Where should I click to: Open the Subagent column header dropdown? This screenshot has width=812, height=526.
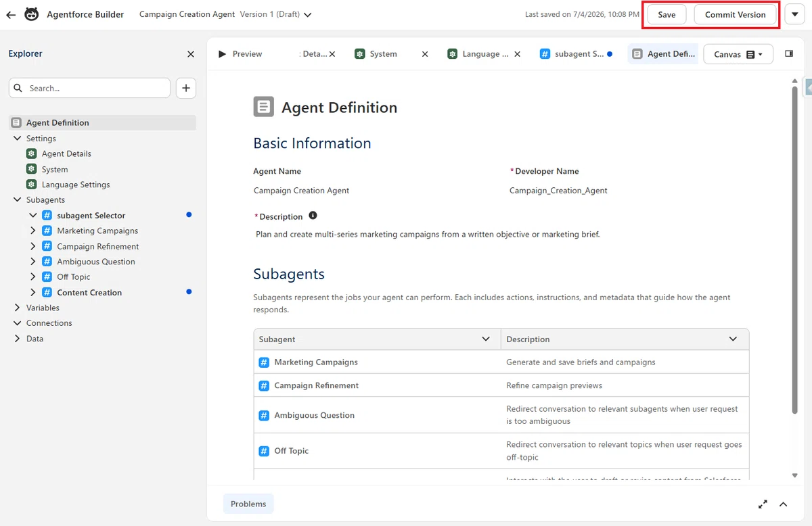(x=486, y=339)
